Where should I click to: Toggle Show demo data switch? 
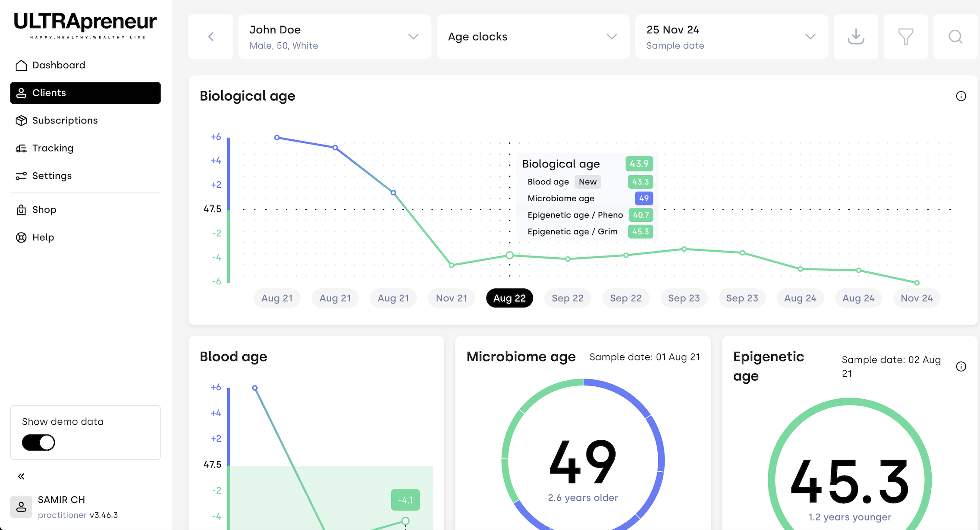click(x=38, y=442)
